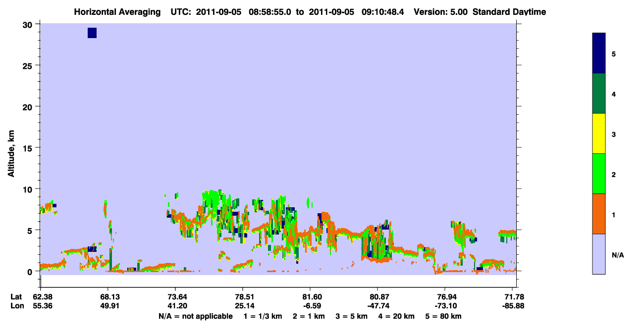Click the lavender N/A colorbar segment
Viewport: 644px width, 330px height.
pos(599,254)
